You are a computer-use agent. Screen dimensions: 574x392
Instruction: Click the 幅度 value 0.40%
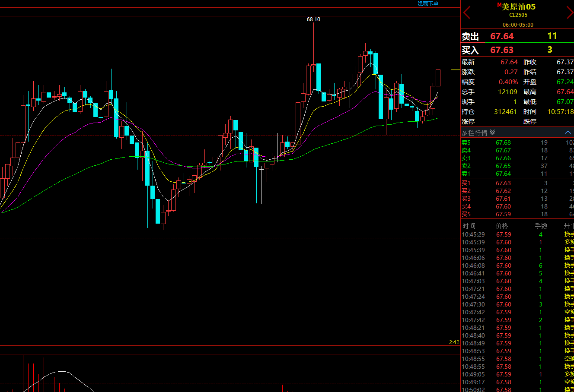click(508, 82)
